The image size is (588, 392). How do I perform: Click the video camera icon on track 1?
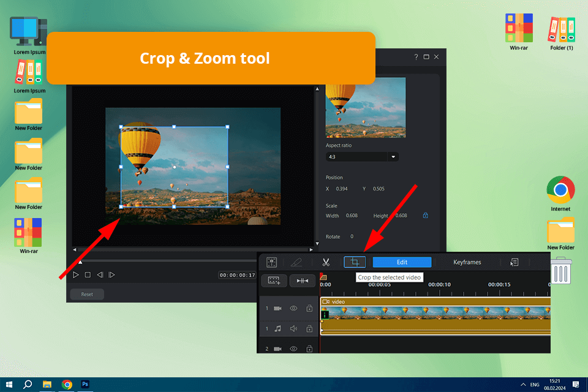click(277, 308)
